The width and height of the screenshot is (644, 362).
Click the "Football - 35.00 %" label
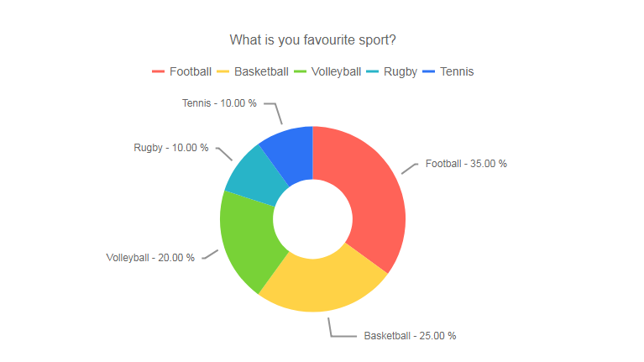(466, 164)
